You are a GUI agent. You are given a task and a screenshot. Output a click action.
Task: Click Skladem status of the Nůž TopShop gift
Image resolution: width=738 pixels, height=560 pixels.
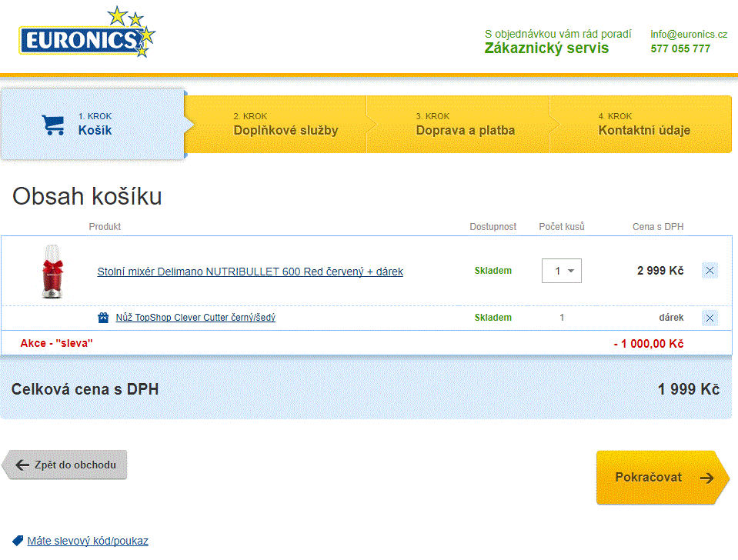pyautogui.click(x=493, y=318)
